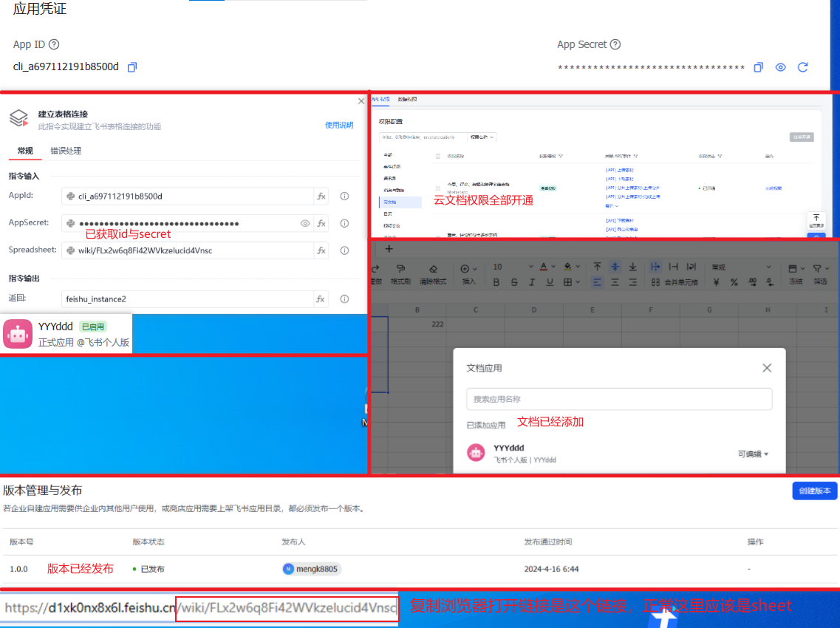Viewport: 840px width, 628px height.
Task: Switch to the 数据权限 tab
Action: point(407,99)
